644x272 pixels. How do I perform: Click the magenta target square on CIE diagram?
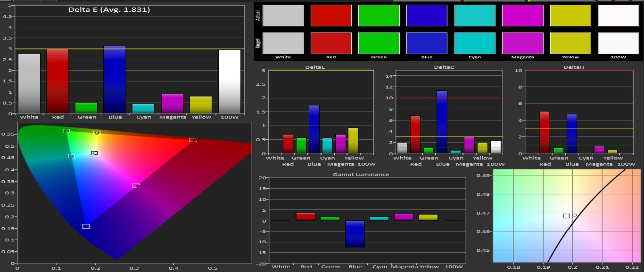(x=136, y=185)
